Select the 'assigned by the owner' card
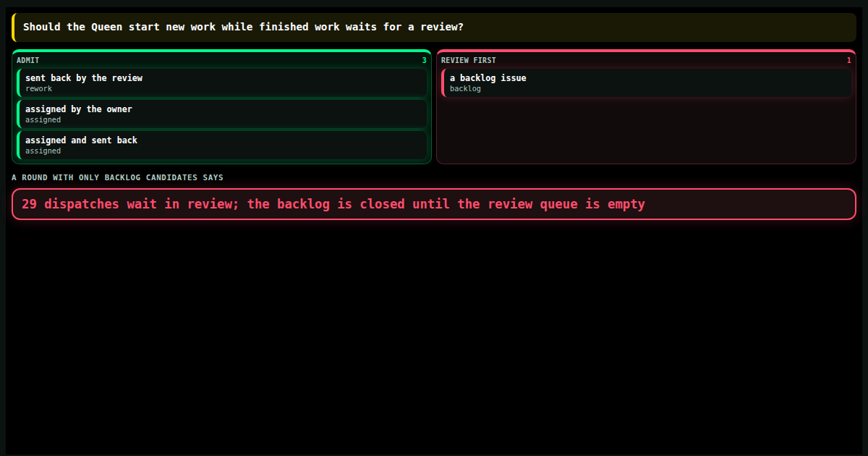The height and width of the screenshot is (456, 868). (x=221, y=114)
